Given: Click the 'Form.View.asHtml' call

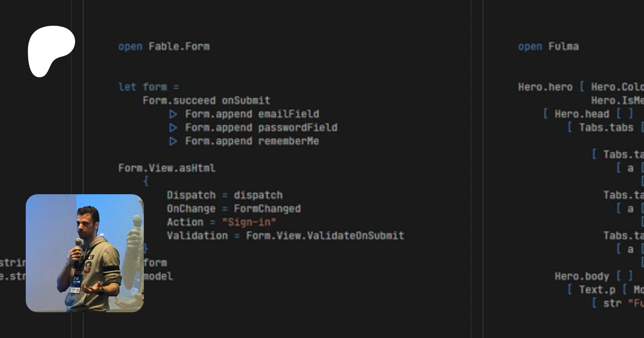Looking at the screenshot, I should click(x=167, y=168).
